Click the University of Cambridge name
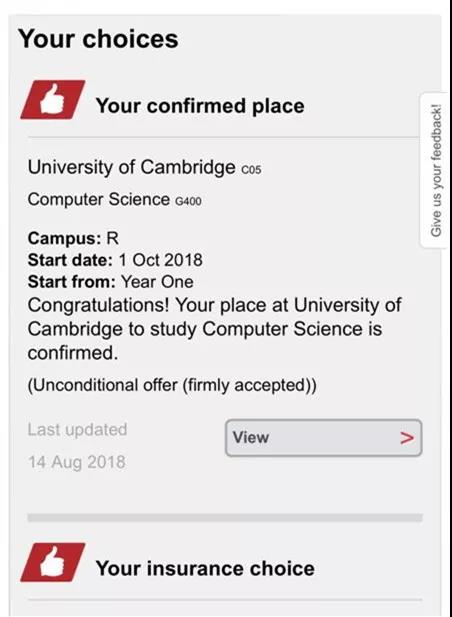 pyautogui.click(x=131, y=167)
